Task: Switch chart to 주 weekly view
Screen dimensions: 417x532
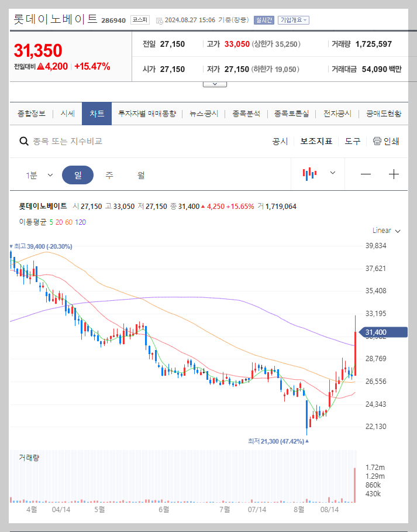Action: (110, 174)
